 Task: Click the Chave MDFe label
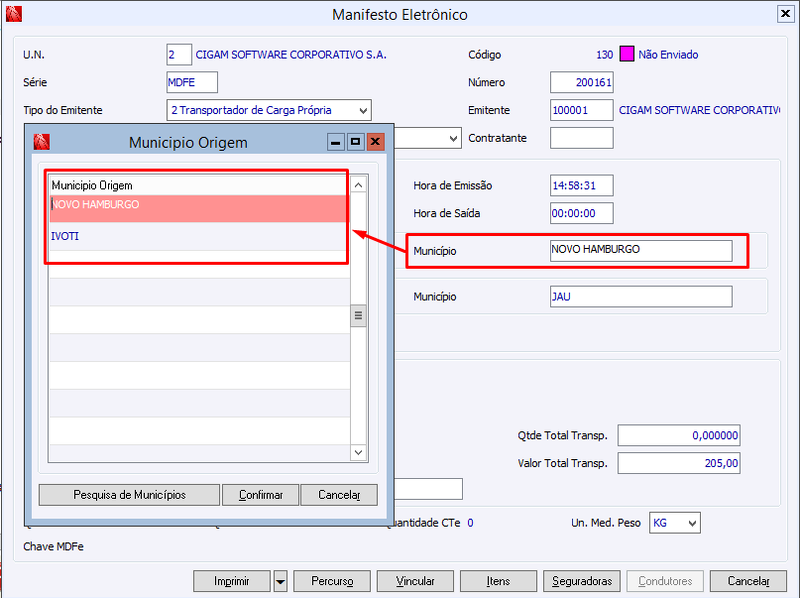click(x=53, y=546)
